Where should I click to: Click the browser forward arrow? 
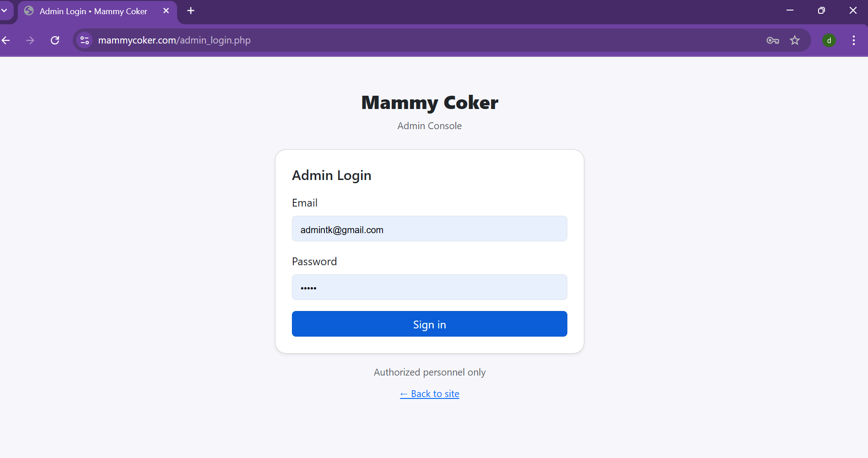coord(30,40)
